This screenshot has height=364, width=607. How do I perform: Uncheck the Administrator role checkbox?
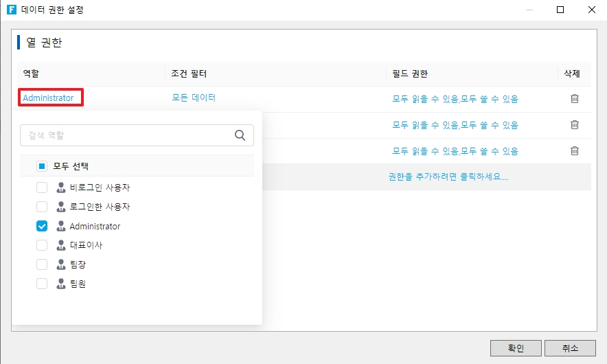point(42,226)
